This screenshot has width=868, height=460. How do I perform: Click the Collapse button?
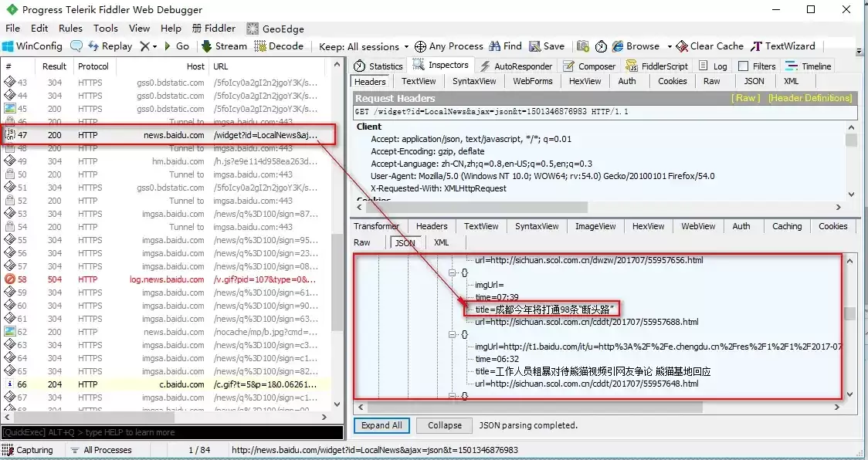(x=444, y=425)
